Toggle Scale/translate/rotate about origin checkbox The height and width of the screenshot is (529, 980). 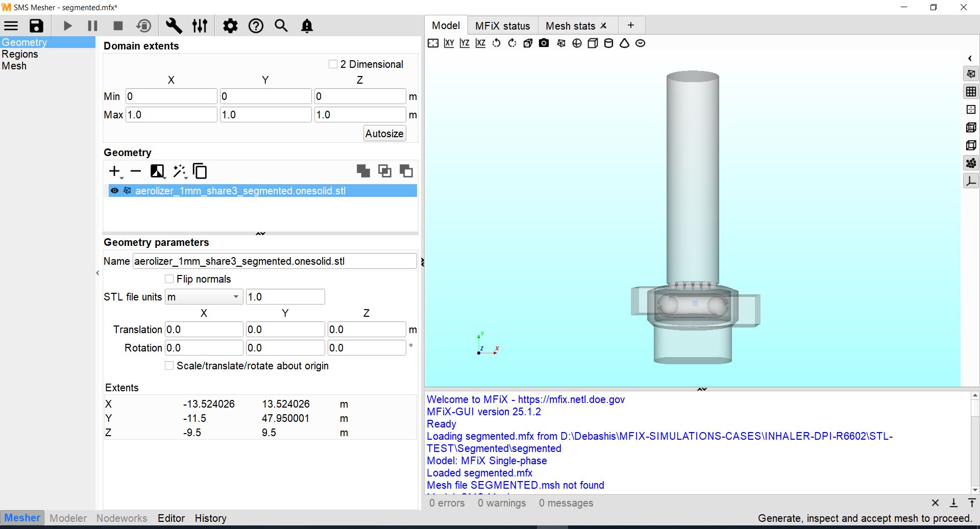click(169, 366)
